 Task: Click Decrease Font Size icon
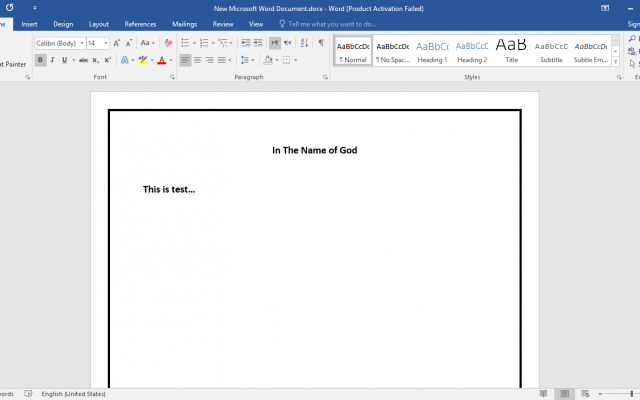coord(129,43)
